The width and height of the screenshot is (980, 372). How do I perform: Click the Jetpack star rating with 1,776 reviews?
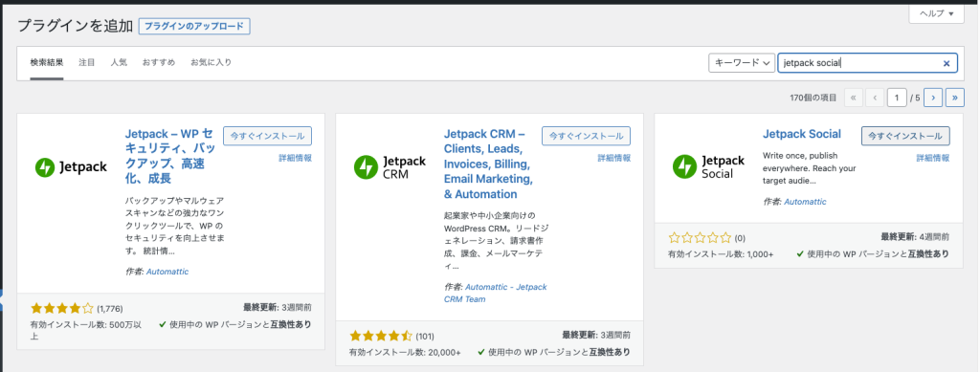[62, 308]
